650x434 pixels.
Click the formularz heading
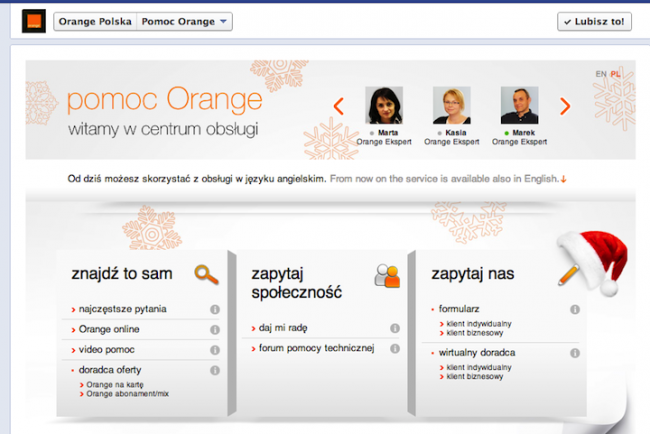click(459, 309)
